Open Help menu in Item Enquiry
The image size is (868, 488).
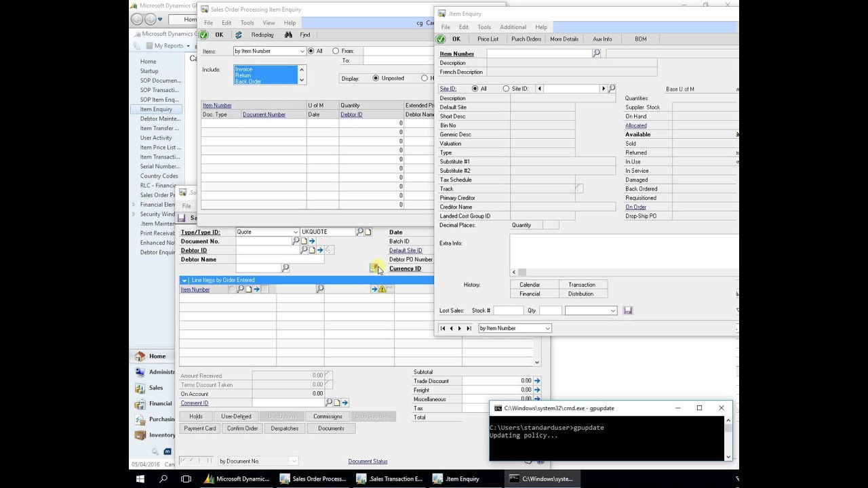tap(540, 27)
